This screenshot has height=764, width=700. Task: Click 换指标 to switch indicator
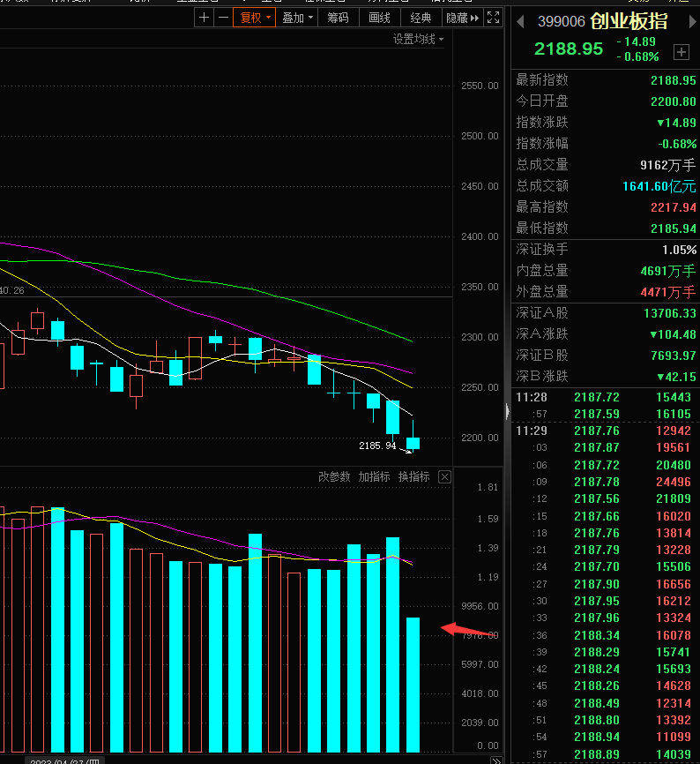[413, 476]
